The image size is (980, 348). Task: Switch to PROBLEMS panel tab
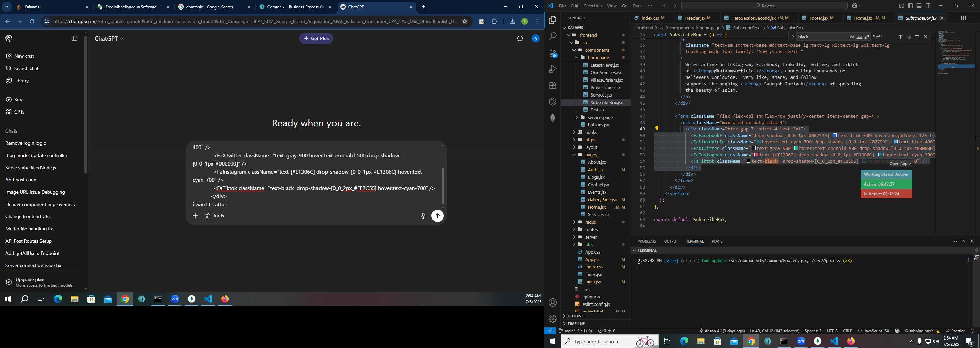click(647, 242)
